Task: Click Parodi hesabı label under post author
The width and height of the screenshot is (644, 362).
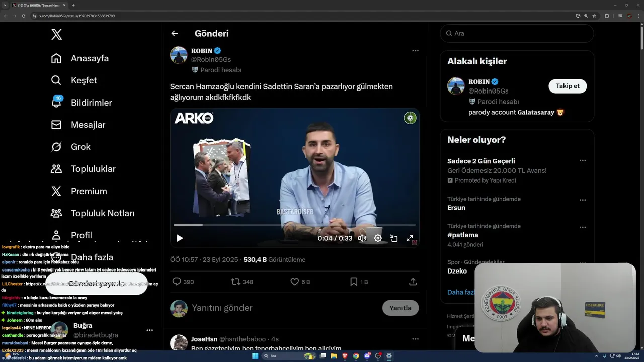Action: point(216,70)
